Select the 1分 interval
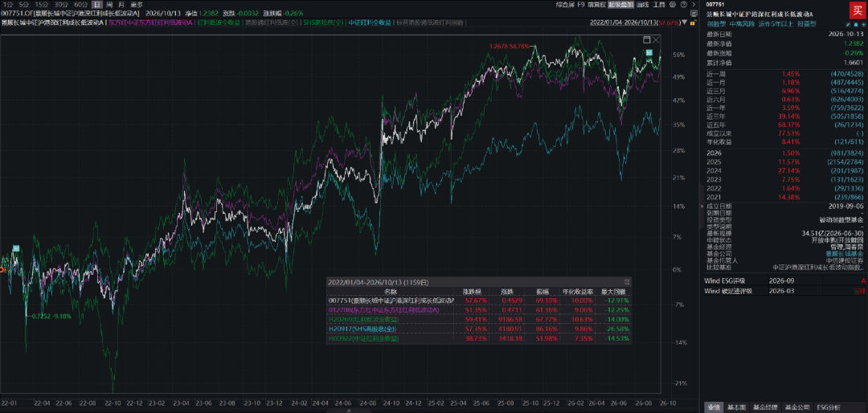Image resolution: width=868 pixels, height=413 pixels. pyautogui.click(x=7, y=5)
